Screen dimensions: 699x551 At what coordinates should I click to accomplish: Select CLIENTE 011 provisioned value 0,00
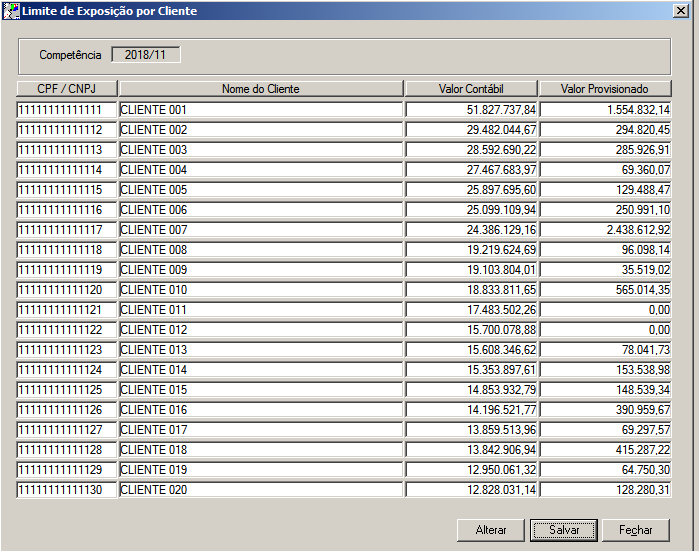coord(605,310)
